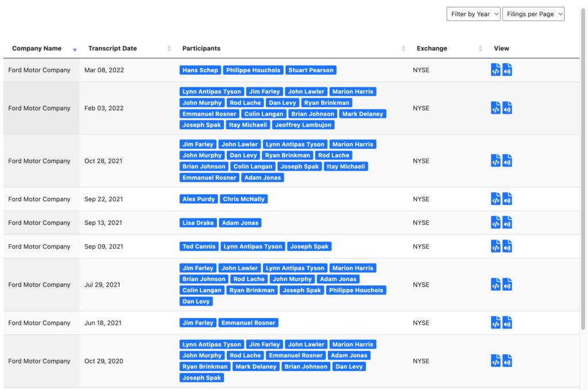Screen dimensions: 588x390
Task: Open the transcript text icon for Oct 29, 2020
Action: [496, 361]
